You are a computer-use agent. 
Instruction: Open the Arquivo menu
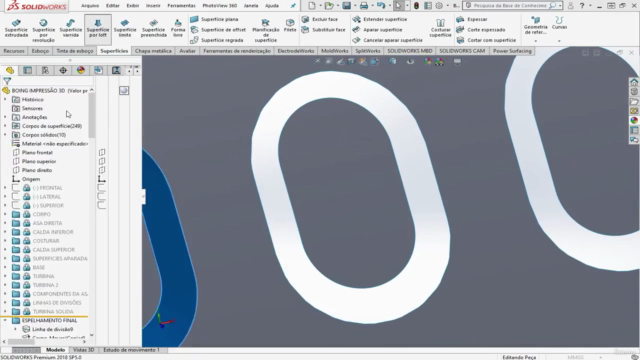coord(90,6)
